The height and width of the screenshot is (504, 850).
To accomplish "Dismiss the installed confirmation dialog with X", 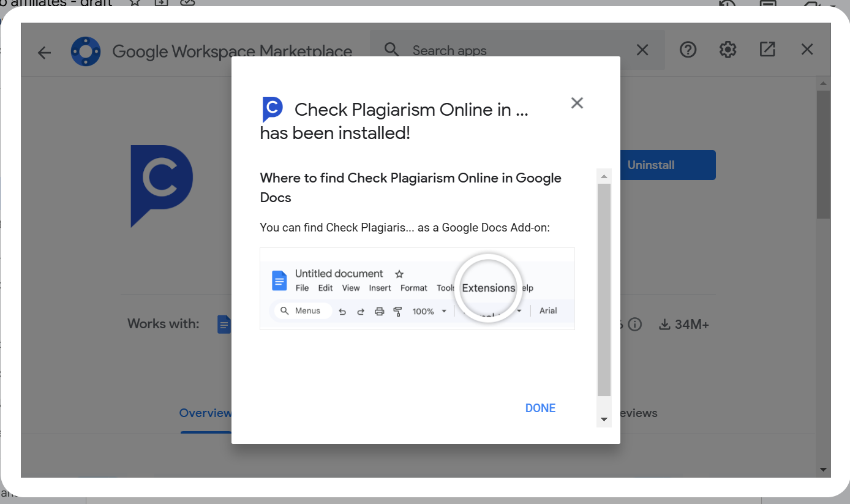I will pos(577,103).
